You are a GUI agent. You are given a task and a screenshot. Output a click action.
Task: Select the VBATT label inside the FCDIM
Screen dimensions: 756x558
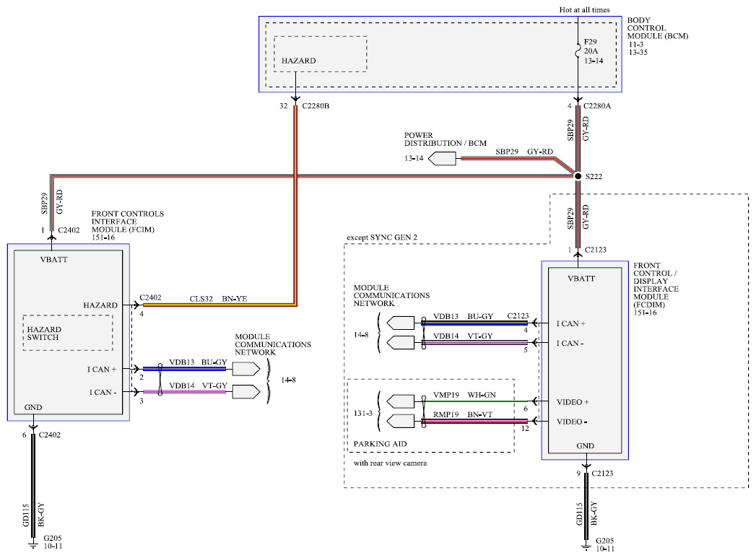pyautogui.click(x=581, y=279)
